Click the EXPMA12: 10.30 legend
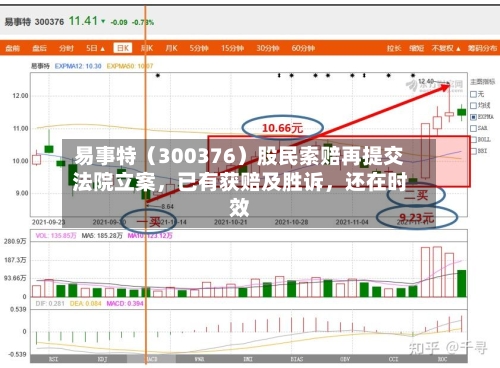The height and width of the screenshot is (368, 500). tap(78, 66)
